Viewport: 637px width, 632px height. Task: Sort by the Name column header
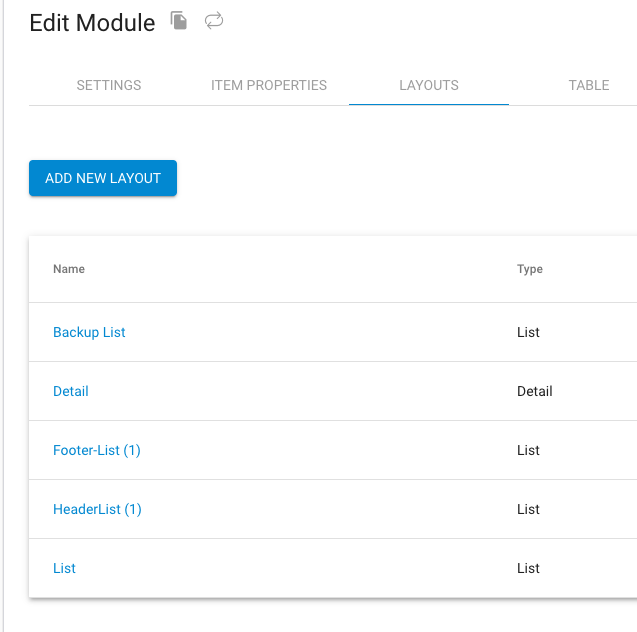coord(69,269)
